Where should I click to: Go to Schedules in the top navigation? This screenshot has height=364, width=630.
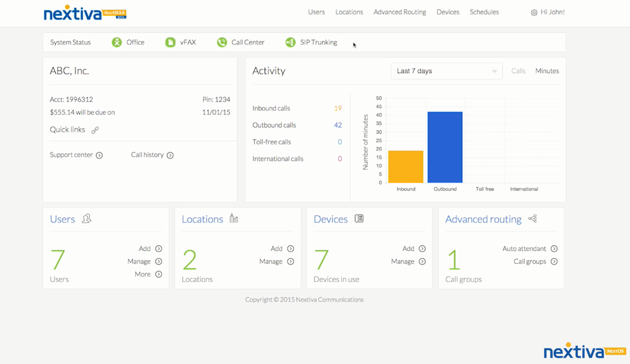484,12
